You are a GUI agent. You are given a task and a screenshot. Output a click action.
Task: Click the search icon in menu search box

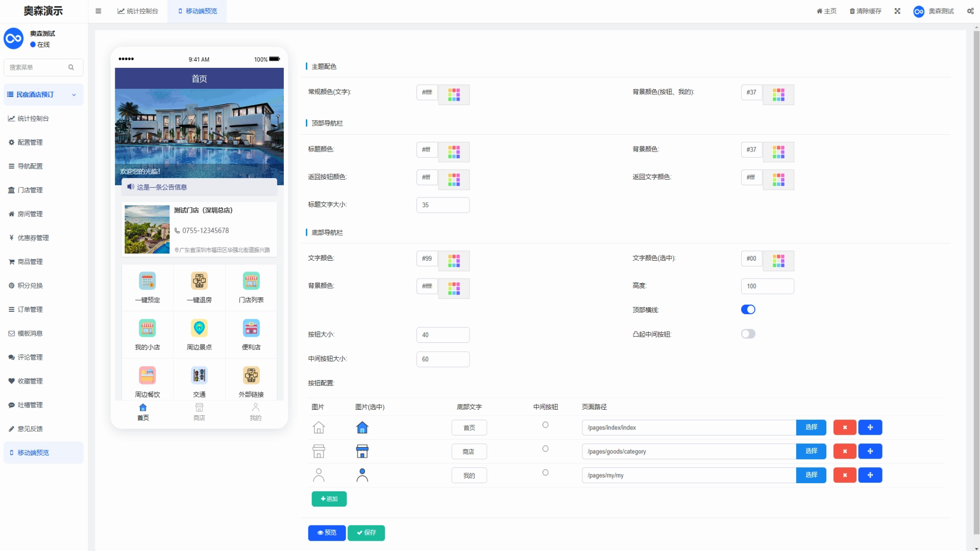click(71, 67)
